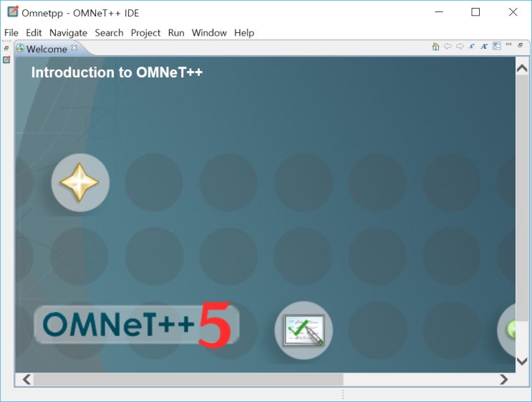Click the horizontal scrollbar left arrow

26,379
